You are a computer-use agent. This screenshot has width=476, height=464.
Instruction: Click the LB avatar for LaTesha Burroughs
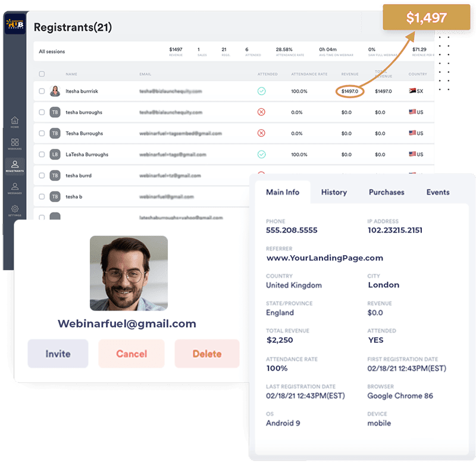[x=55, y=155]
